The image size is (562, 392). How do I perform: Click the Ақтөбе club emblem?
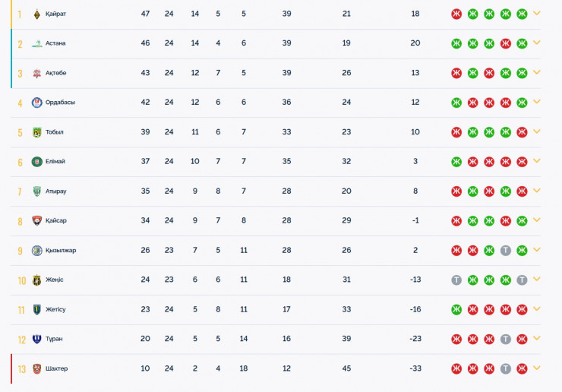[36, 73]
